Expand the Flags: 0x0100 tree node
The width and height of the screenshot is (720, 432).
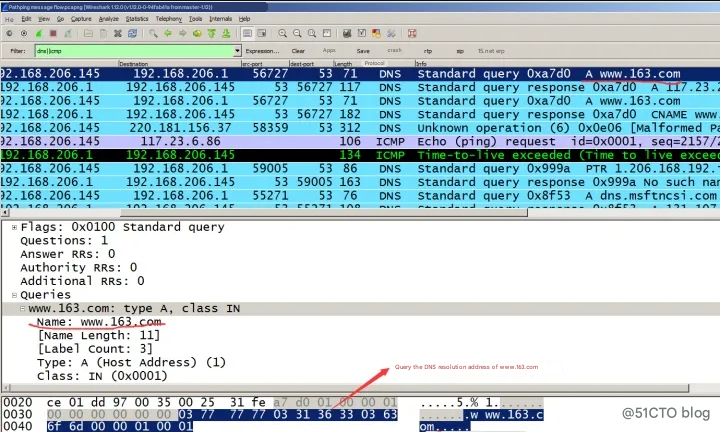tap(14, 227)
